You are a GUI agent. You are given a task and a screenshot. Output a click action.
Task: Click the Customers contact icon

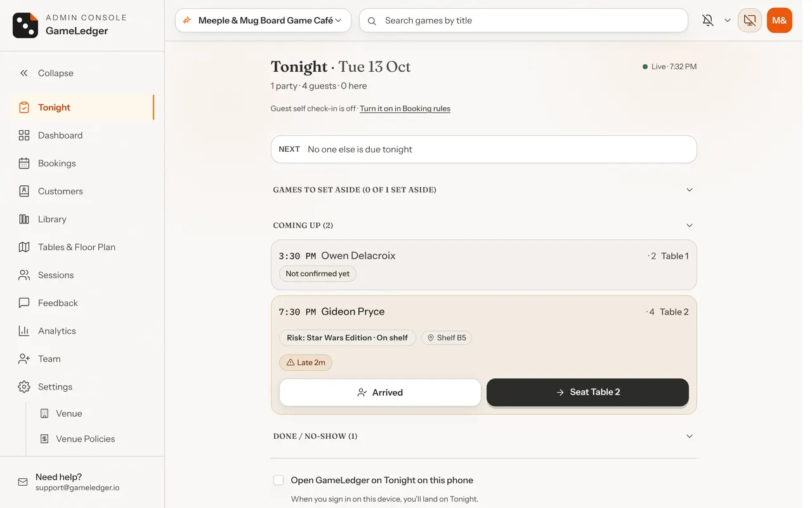tap(24, 191)
